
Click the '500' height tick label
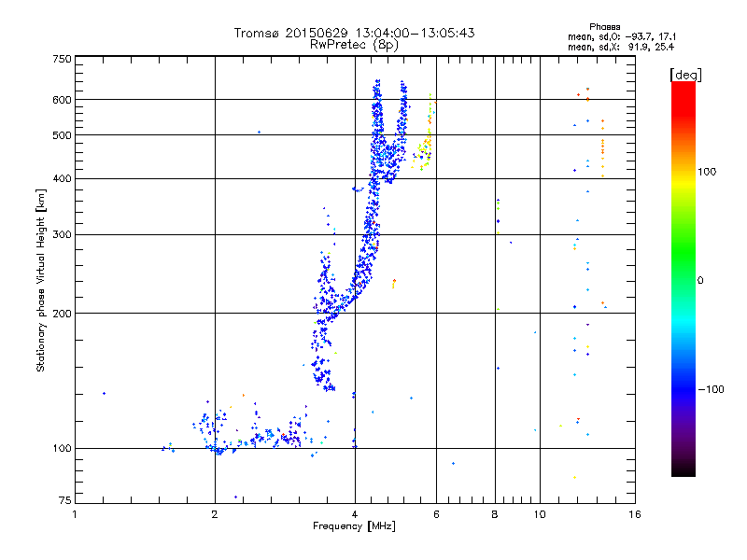62,135
